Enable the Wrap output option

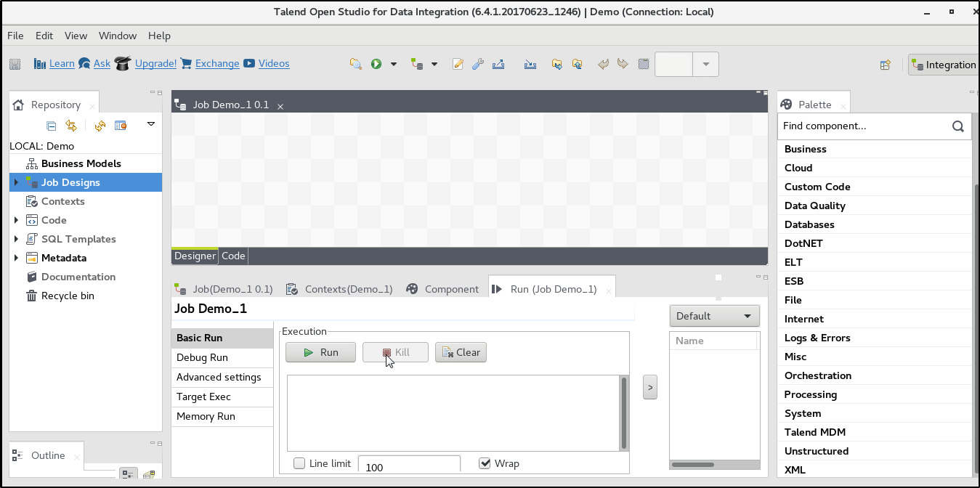pos(485,463)
